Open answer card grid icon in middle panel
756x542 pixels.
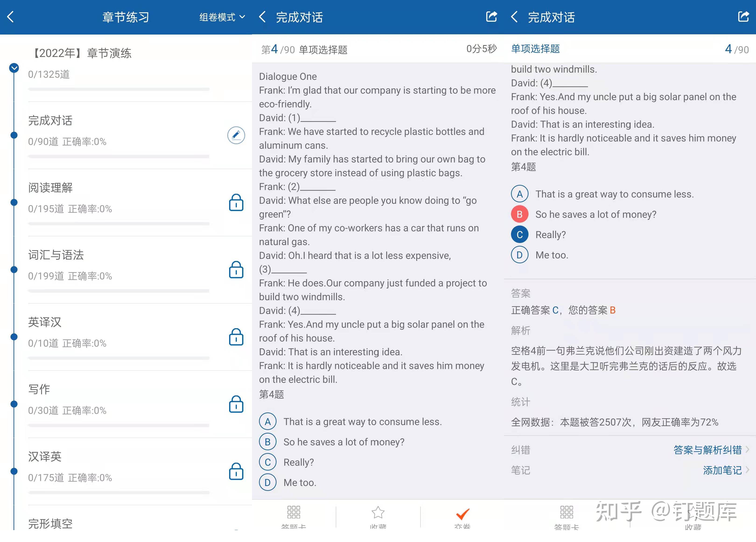293,512
